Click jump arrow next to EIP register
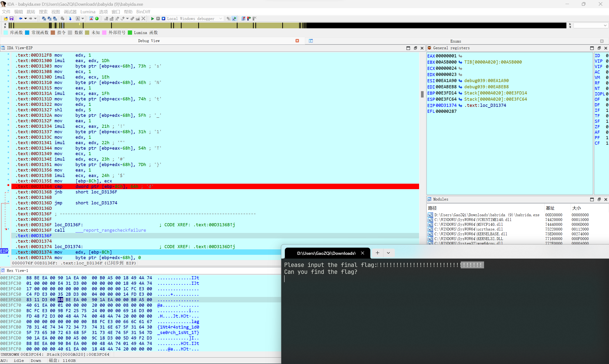The height and width of the screenshot is (364, 609). tap(460, 105)
